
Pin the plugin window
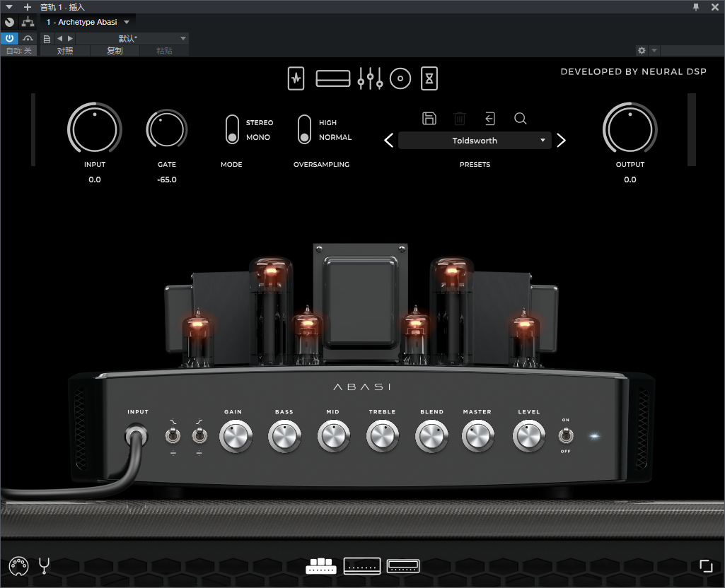pyautogui.click(x=696, y=7)
